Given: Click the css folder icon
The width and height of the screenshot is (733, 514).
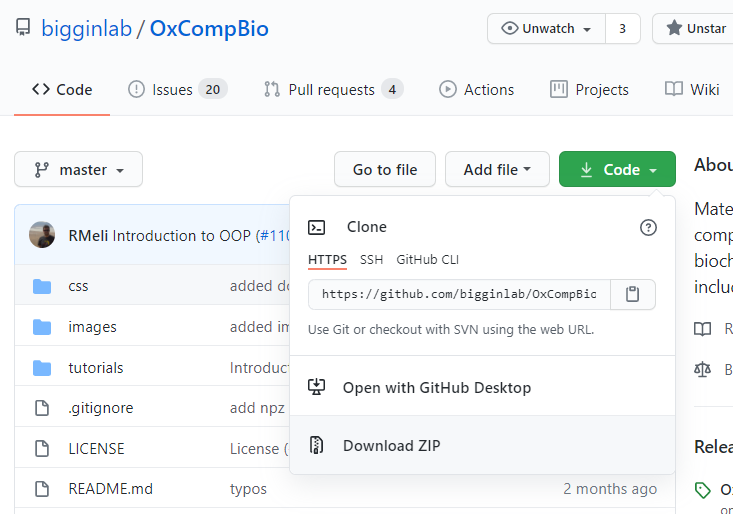Looking at the screenshot, I should [42, 286].
